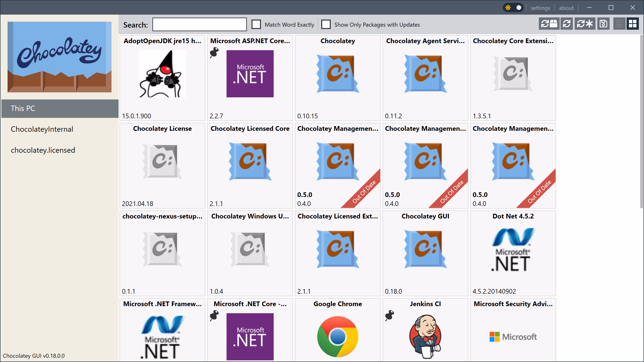This screenshot has height=362, width=644.
Task: Enable Match Word Exactly checkbox
Action: click(x=256, y=25)
